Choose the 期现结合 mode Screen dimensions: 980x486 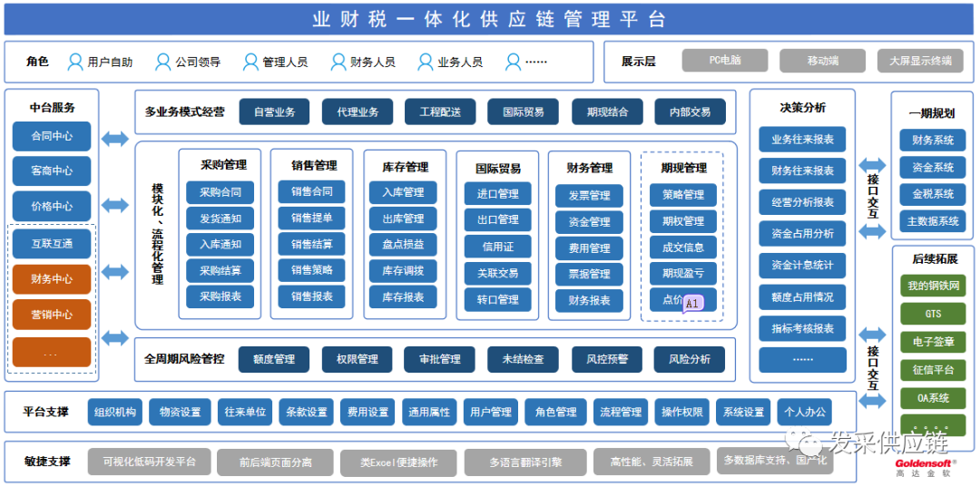pyautogui.click(x=607, y=112)
